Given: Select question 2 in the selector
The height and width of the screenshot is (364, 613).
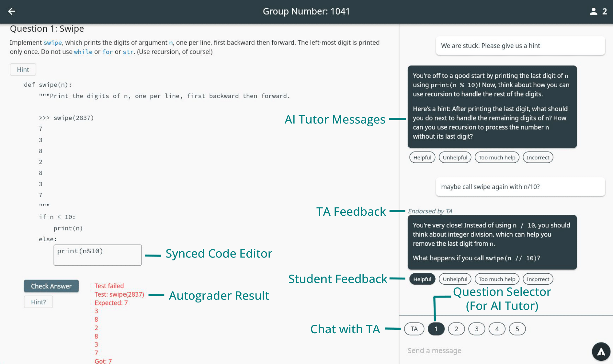Looking at the screenshot, I should 456,329.
